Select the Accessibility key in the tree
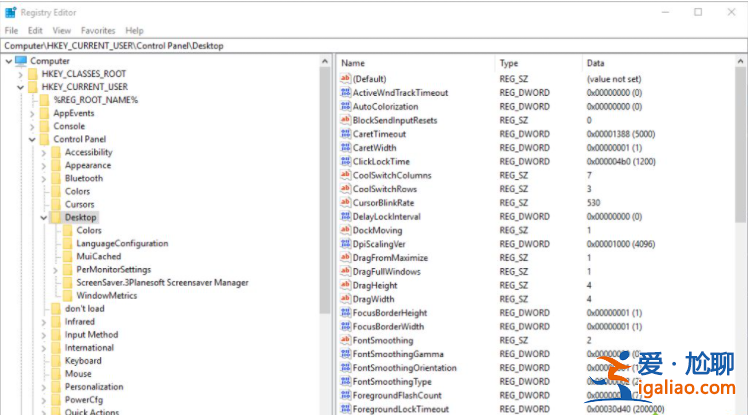The height and width of the screenshot is (415, 748). [88, 152]
